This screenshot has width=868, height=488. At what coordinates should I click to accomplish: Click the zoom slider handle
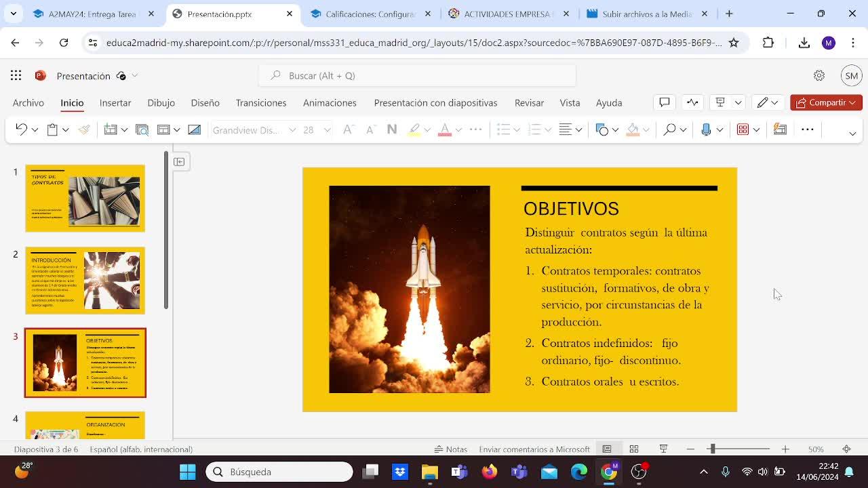(x=712, y=449)
